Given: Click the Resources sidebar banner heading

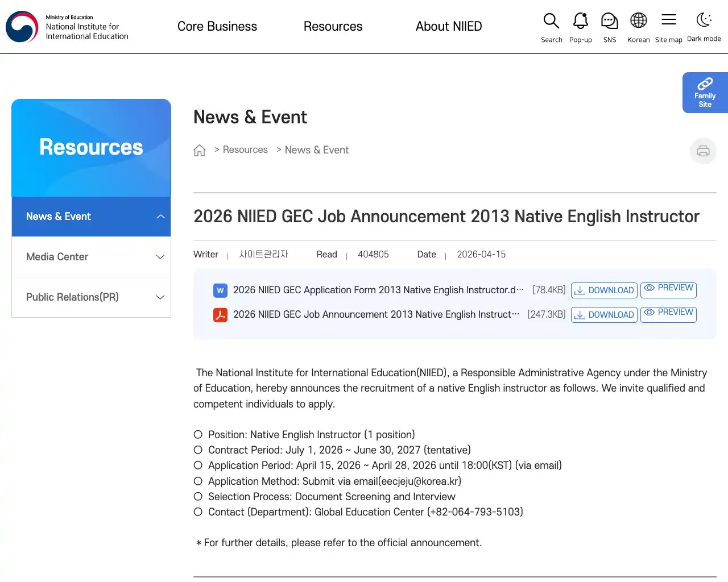Looking at the screenshot, I should click(91, 147).
